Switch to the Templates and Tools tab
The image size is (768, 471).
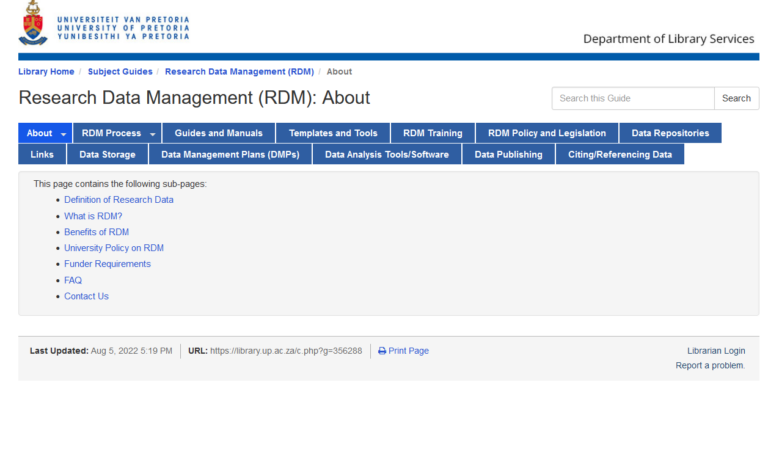[x=333, y=133]
